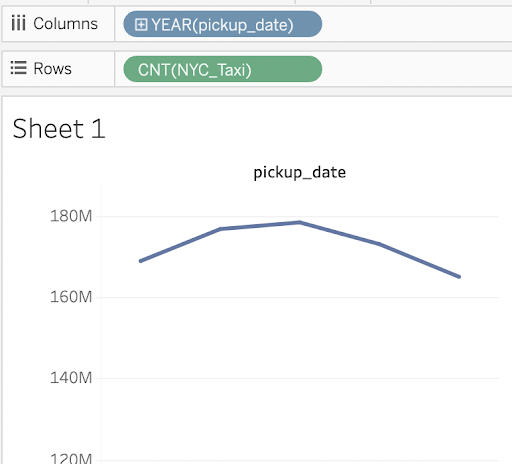This screenshot has height=464, width=512.
Task: Select the CNT(NYC_Taxi) pill
Action: pyautogui.click(x=223, y=69)
